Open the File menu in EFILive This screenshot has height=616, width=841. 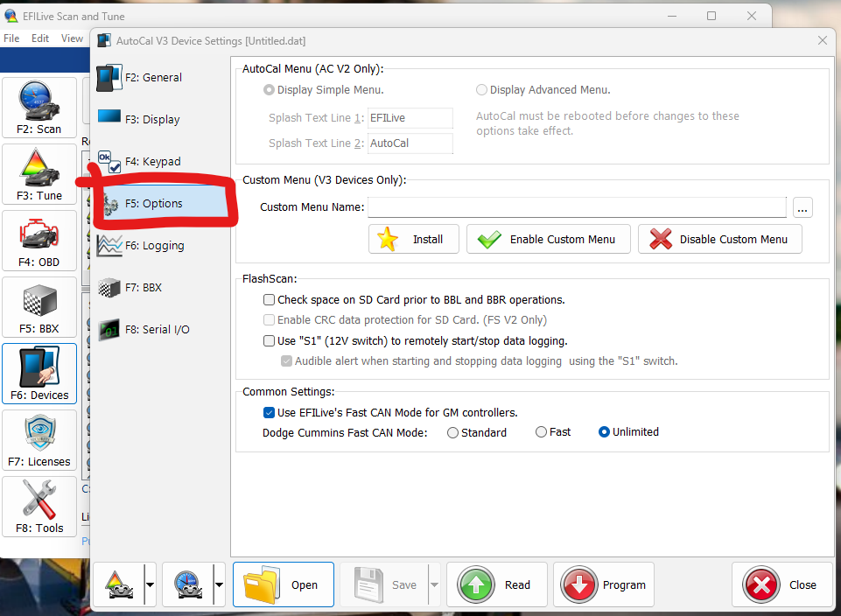(11, 38)
